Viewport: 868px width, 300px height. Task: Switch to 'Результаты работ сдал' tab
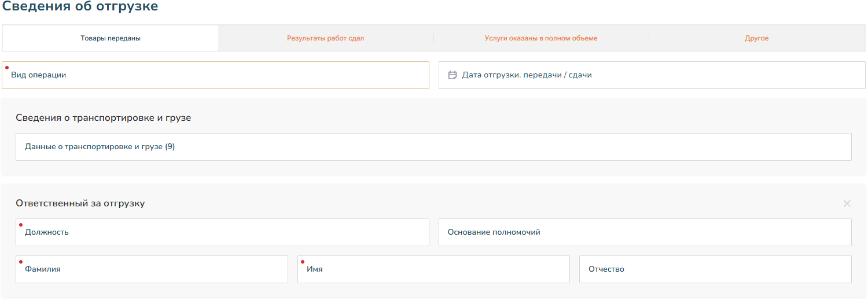tap(325, 38)
